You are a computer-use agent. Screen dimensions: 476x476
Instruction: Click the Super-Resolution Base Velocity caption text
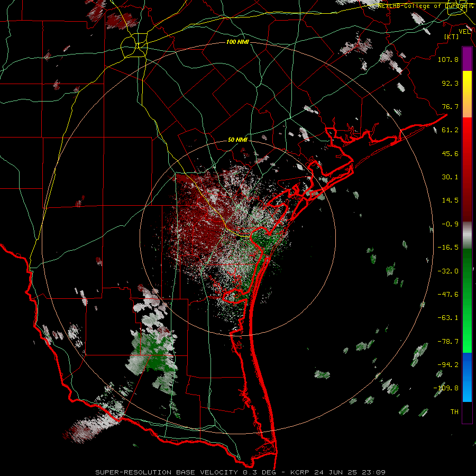[x=241, y=472]
